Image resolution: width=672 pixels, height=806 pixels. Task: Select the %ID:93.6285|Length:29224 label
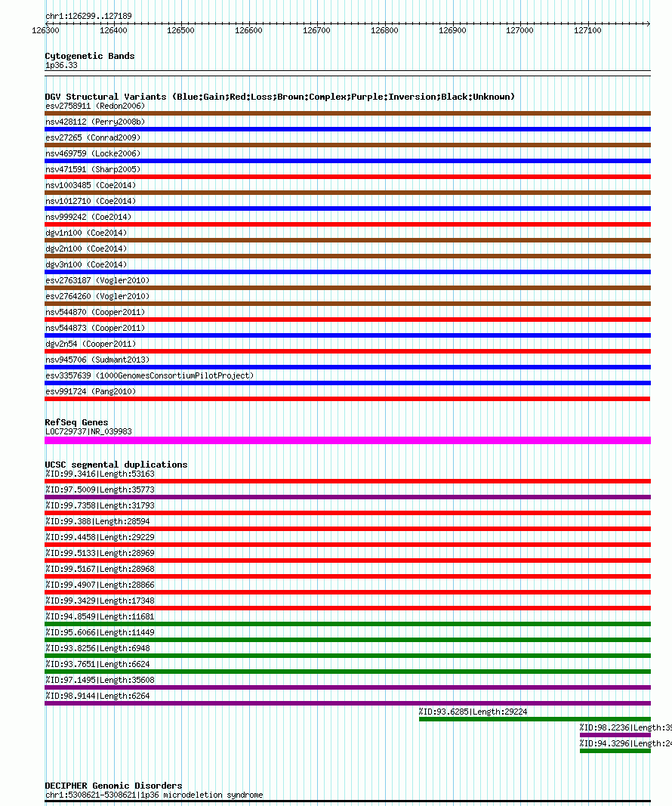tap(473, 712)
